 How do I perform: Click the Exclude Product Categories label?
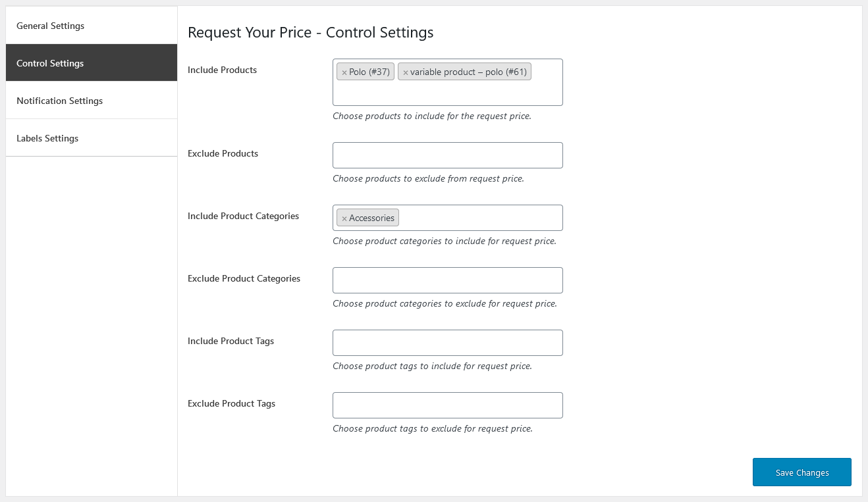click(244, 278)
